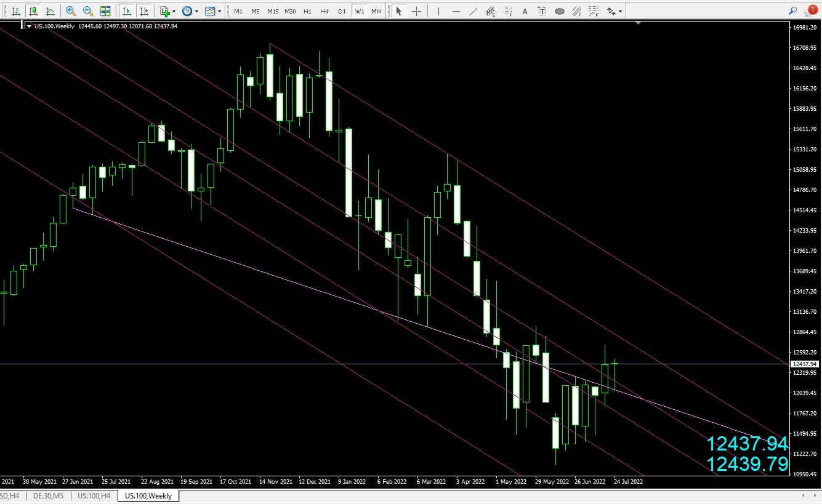Image resolution: width=822 pixels, height=504 pixels.
Task: Select the MN monthly timeframe
Action: click(x=376, y=11)
